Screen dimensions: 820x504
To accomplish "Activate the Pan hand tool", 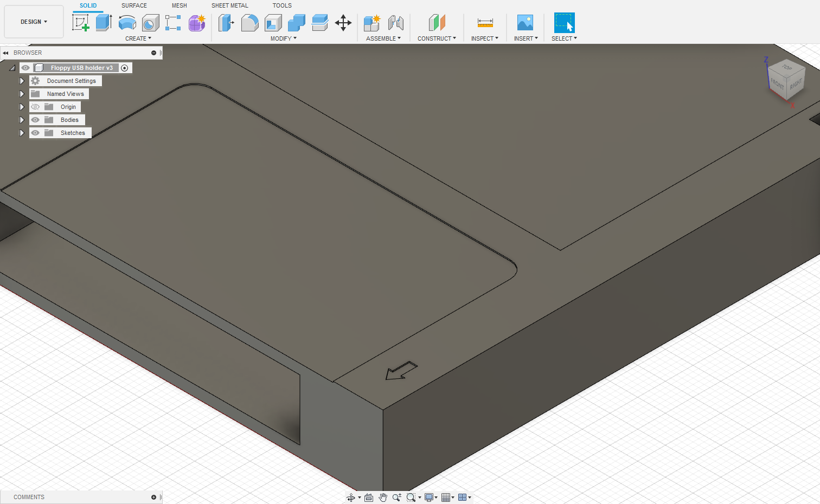I will point(383,497).
